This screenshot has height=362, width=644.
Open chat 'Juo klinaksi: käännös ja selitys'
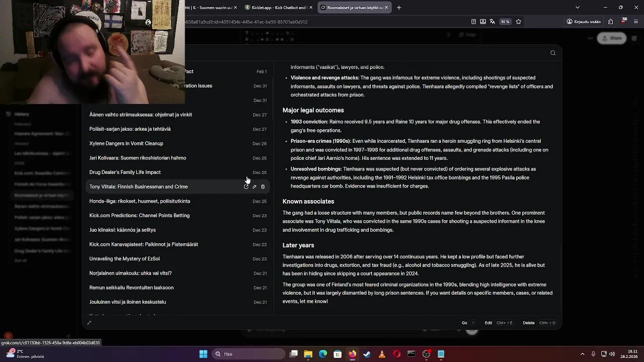pyautogui.click(x=178, y=230)
